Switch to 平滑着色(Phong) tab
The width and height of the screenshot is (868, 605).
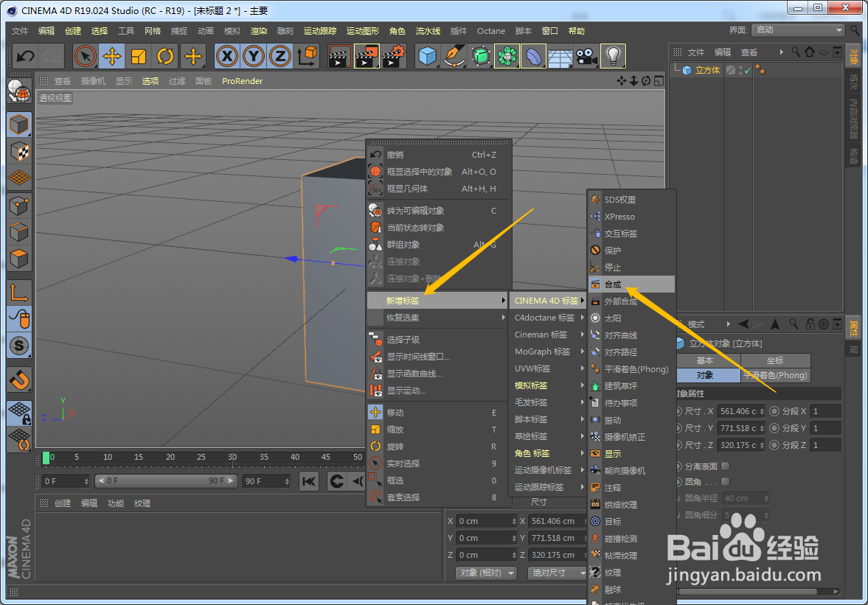coord(776,375)
